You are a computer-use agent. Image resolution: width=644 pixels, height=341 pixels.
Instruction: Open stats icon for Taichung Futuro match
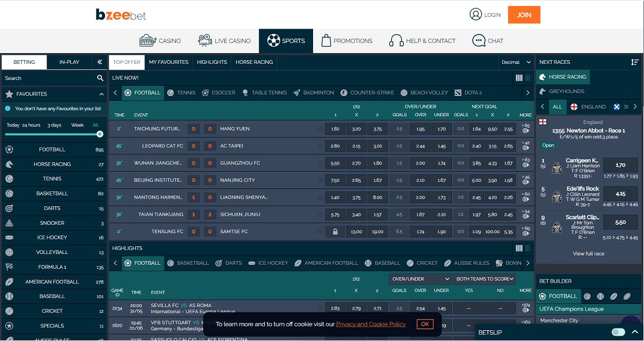point(525,131)
